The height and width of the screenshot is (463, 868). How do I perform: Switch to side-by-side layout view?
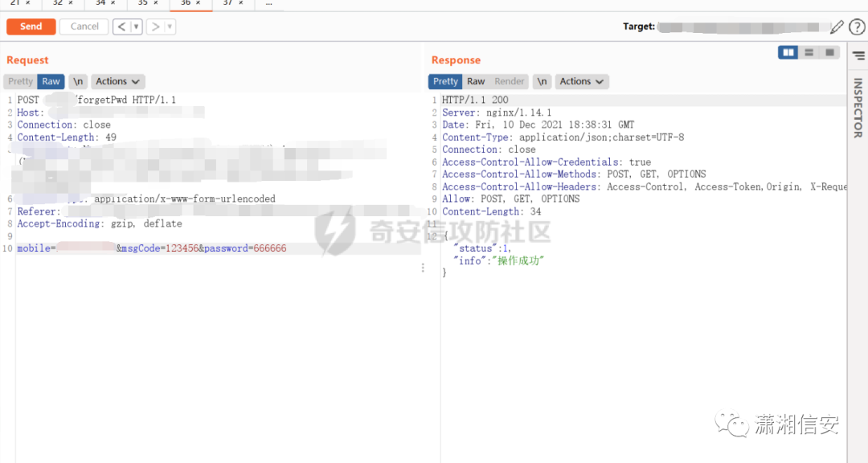(788, 52)
